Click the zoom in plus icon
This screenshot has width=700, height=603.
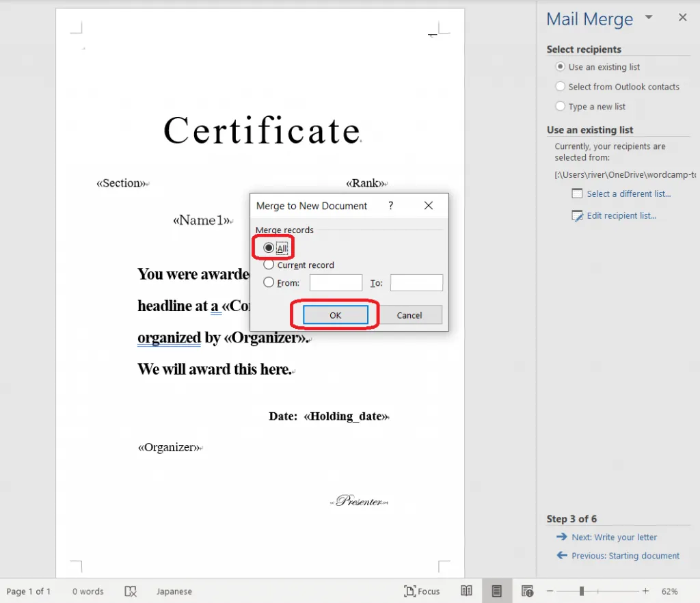pyautogui.click(x=645, y=591)
